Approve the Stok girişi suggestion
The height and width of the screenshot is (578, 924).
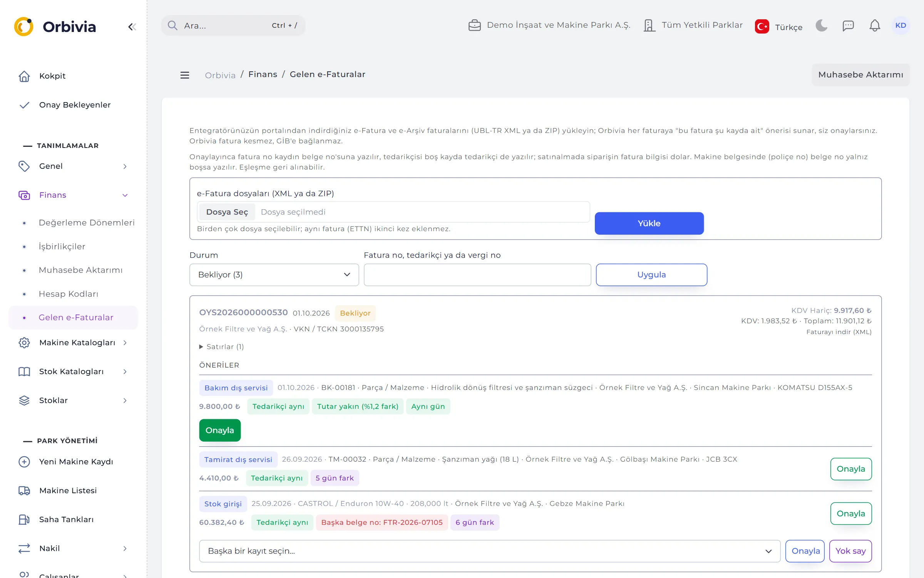[x=851, y=514]
